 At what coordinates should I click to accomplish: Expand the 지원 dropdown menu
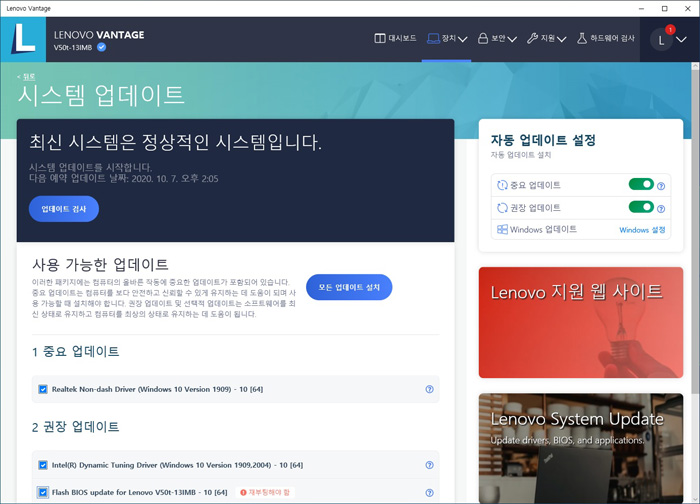[546, 39]
